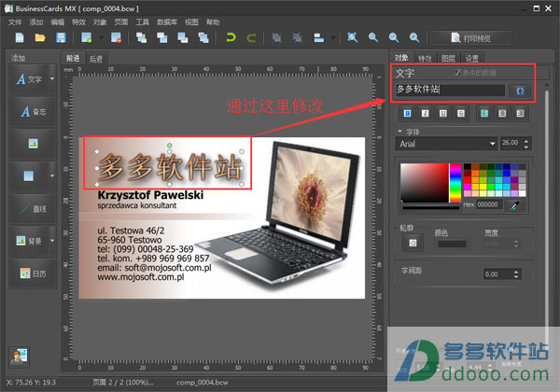Image resolution: width=560 pixels, height=392 pixels.
Task: Click the zoom in magnifier icon
Action: coord(373,37)
